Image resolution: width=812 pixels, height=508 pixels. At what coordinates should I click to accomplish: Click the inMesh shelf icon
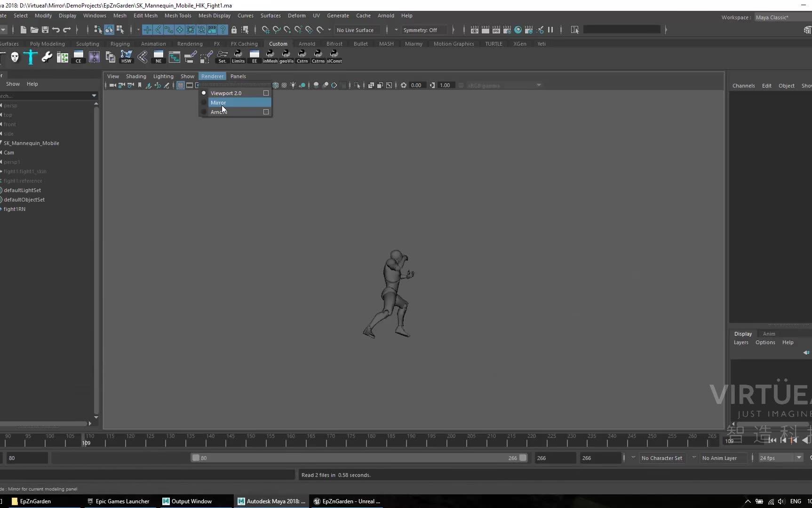point(271,56)
